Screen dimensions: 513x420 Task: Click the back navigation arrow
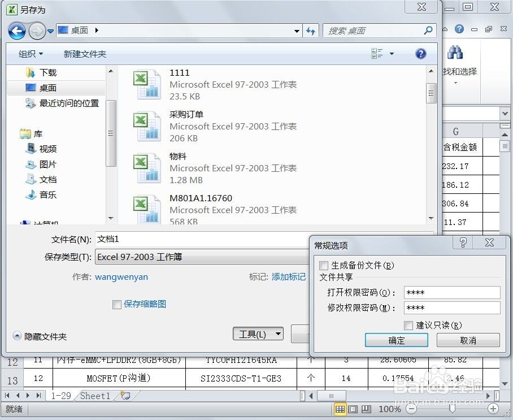[17, 31]
